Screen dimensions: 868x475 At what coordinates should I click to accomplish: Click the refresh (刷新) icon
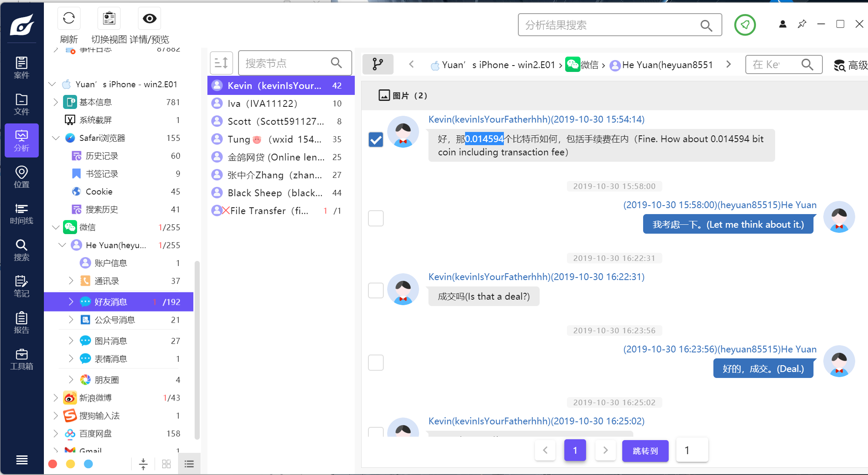click(69, 18)
